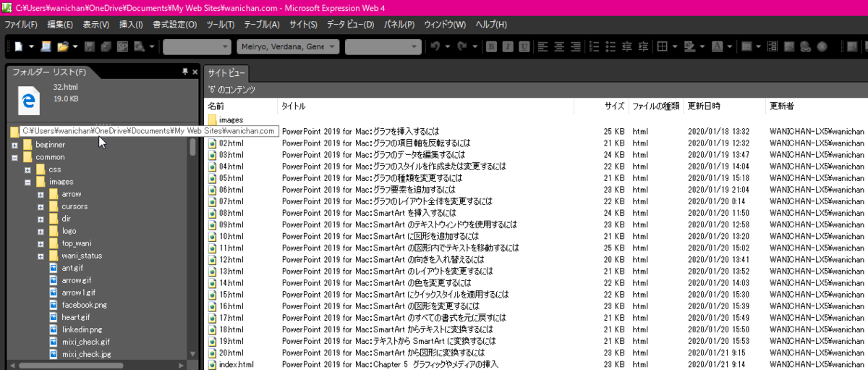The height and width of the screenshot is (370, 868).
Task: Click the Borders icon in the toolbar
Action: pos(662,46)
